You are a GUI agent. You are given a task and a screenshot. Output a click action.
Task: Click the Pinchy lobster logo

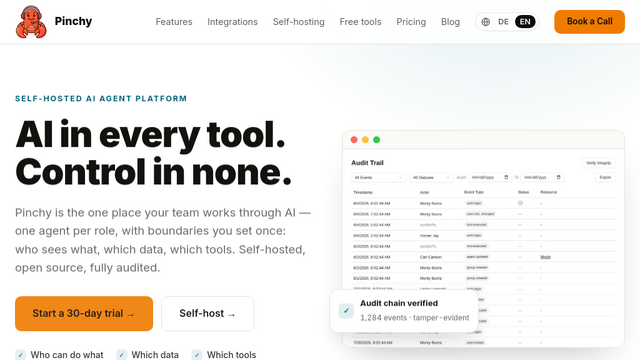(31, 22)
